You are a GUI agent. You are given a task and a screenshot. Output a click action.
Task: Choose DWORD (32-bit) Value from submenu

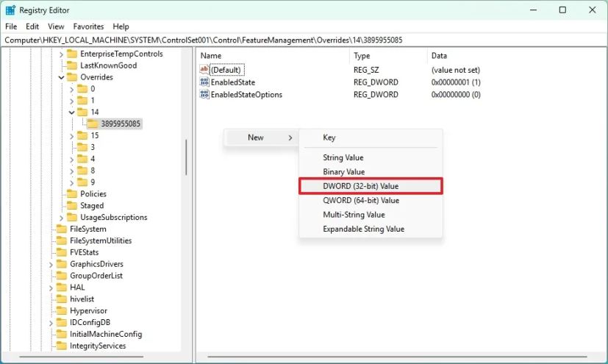371,186
